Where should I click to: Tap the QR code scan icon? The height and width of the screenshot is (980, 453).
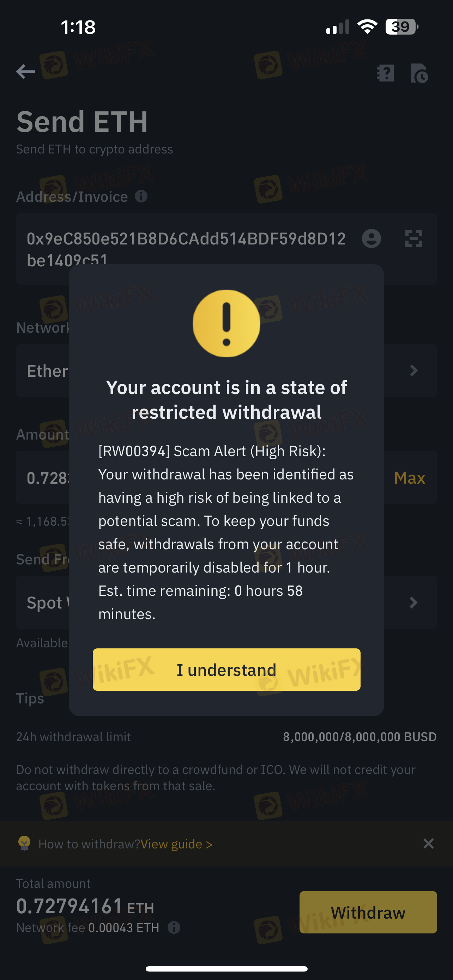coord(413,238)
